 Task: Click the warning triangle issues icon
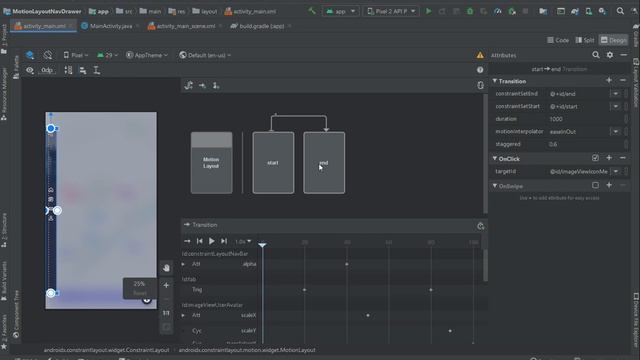click(x=480, y=55)
